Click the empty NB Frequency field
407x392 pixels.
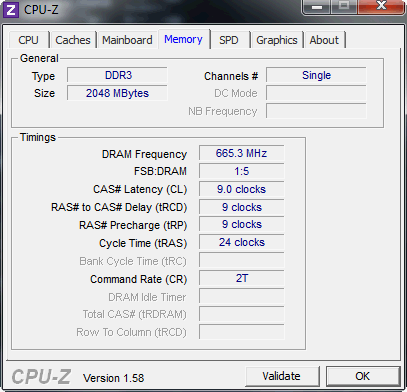click(x=316, y=111)
